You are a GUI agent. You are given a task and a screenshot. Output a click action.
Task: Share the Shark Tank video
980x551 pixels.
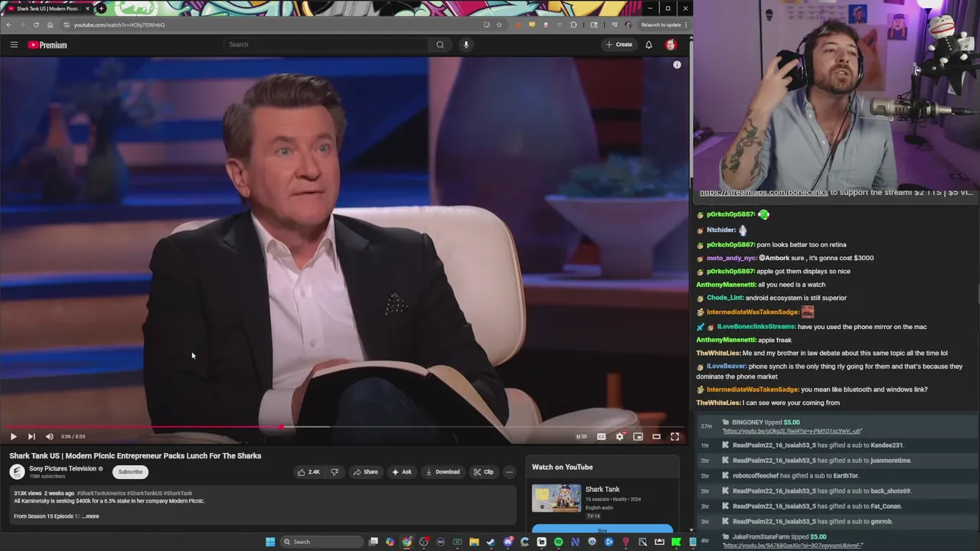365,472
